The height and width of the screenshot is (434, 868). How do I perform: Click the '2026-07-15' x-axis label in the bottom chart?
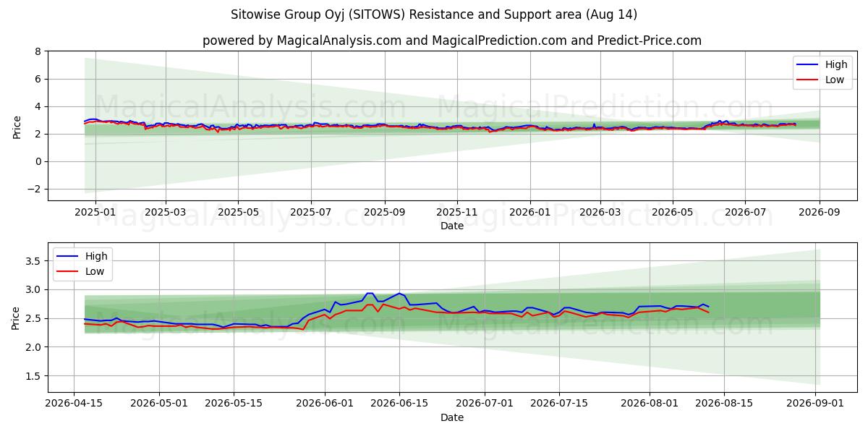pyautogui.click(x=558, y=404)
